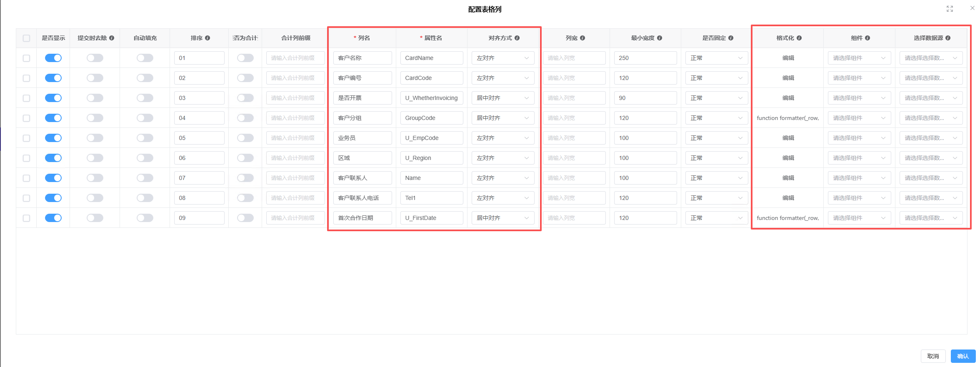Viewport: 980px width, 367px height.
Task: Toggle off 是否显示 switch for row 01
Action: pos(53,58)
